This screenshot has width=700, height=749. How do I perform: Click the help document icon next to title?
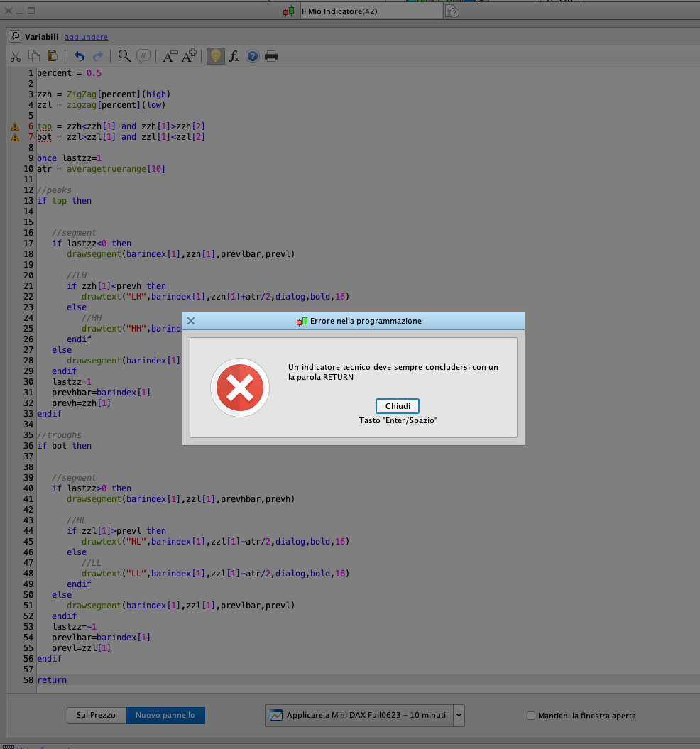pos(452,11)
